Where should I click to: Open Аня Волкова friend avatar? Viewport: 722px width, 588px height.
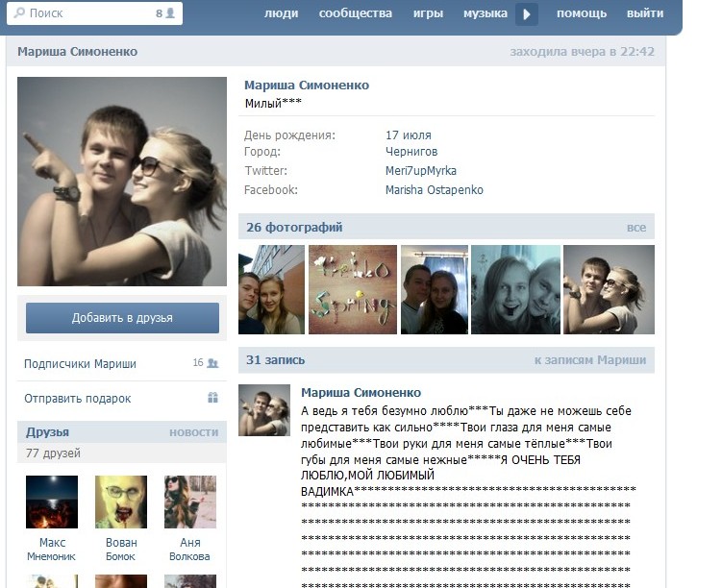coord(189,502)
